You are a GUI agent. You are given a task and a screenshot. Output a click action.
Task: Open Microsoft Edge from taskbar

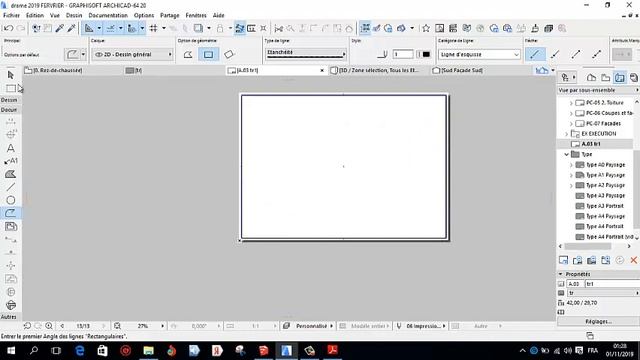80,351
